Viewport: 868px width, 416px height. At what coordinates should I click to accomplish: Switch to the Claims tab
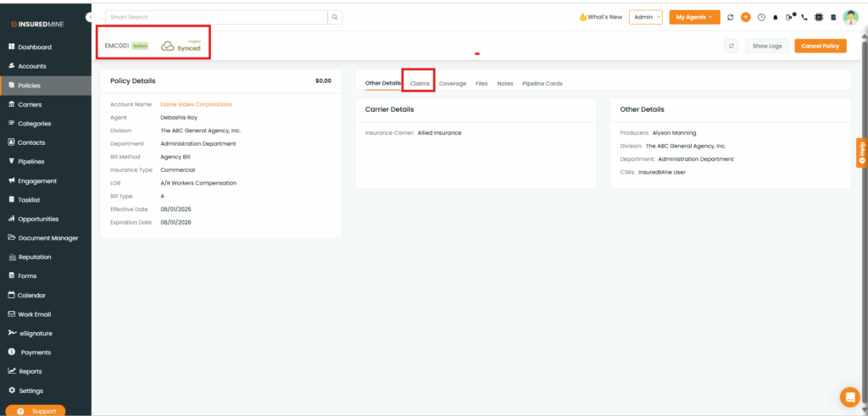[420, 83]
